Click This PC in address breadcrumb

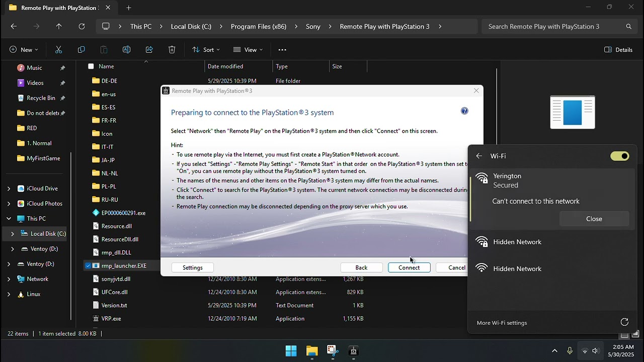141,26
